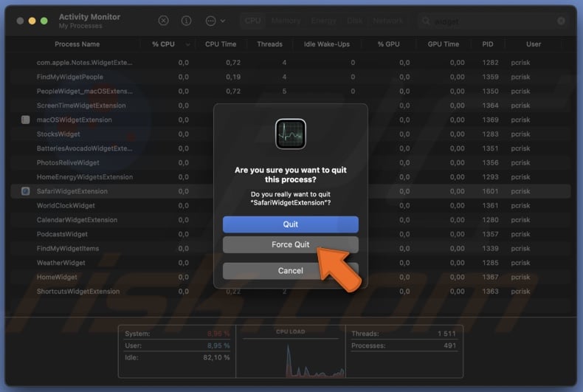
Task: Click the Idle 82,10 % value
Action: 216,357
